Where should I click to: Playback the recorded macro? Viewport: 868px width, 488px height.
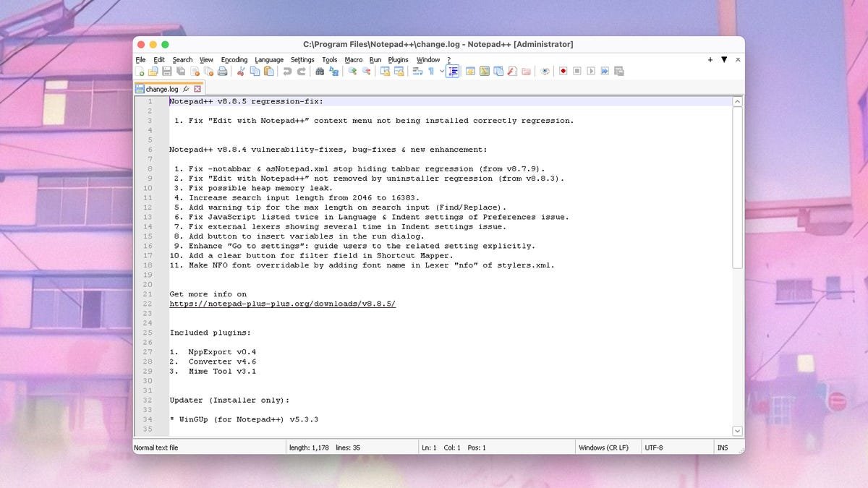(x=591, y=71)
